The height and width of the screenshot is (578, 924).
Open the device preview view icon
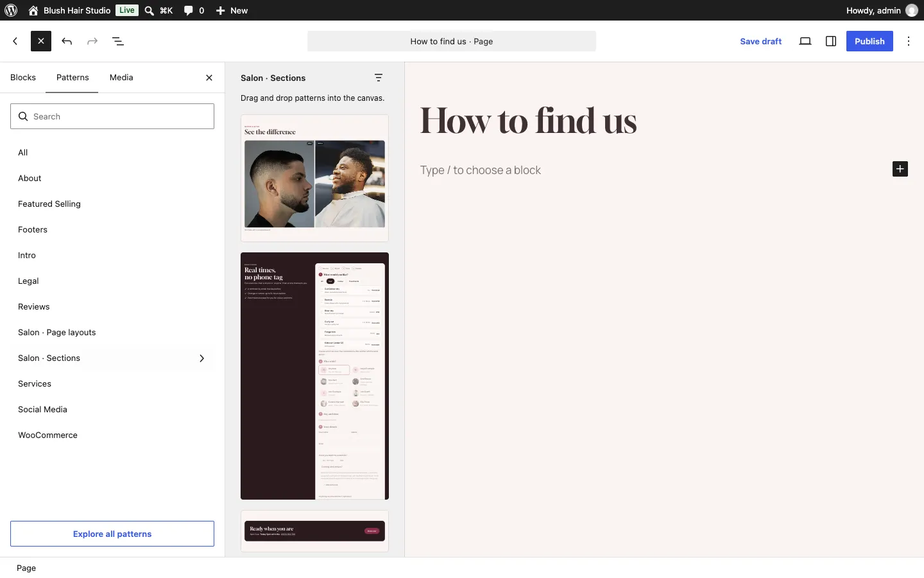click(805, 41)
